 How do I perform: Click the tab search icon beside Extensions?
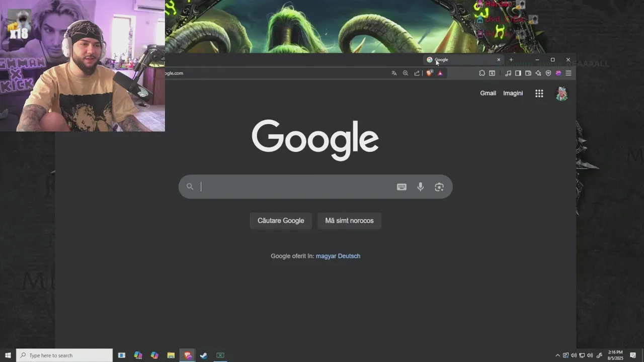click(492, 73)
